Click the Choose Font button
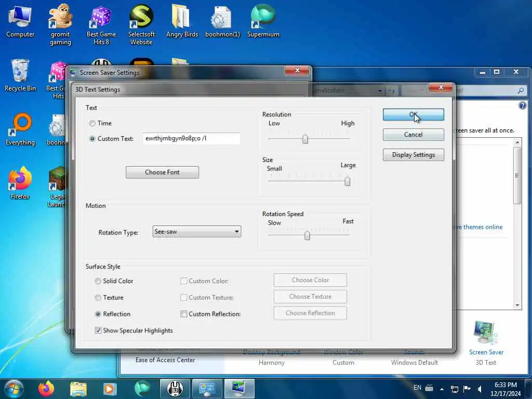 click(162, 172)
